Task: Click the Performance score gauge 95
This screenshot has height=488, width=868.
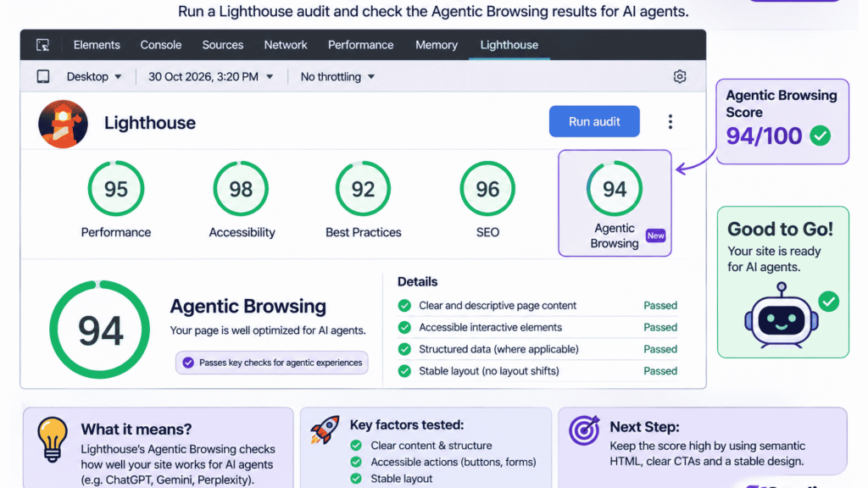Action: click(116, 189)
